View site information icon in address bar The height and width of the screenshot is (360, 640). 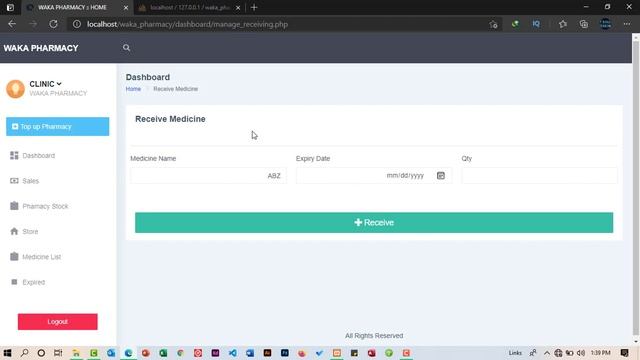(x=77, y=24)
